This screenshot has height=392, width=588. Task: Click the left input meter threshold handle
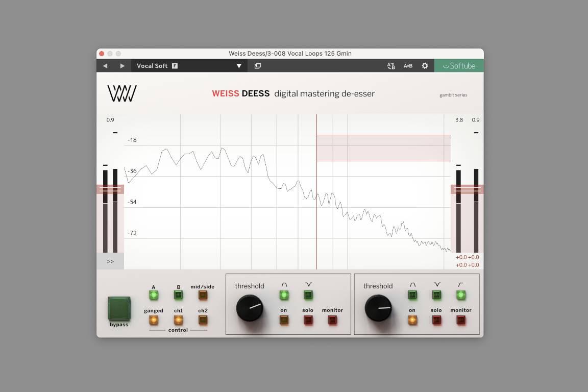[110, 189]
